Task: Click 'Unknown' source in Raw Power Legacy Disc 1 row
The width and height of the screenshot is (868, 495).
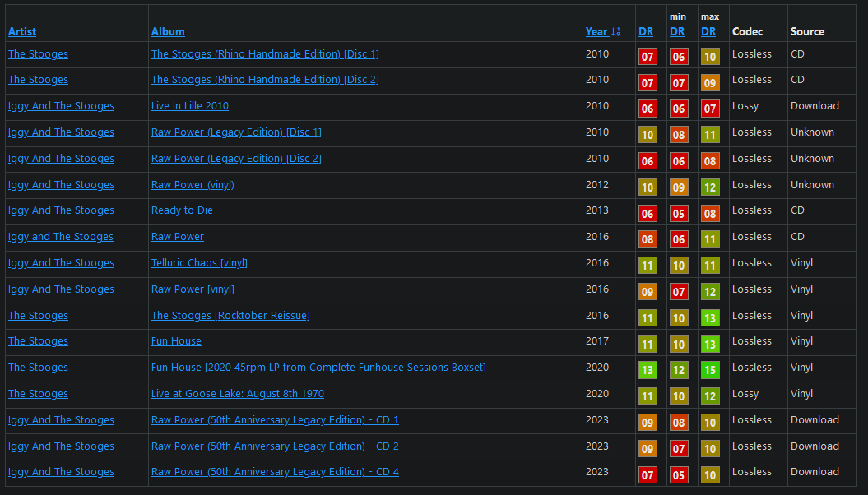Action: coord(812,132)
